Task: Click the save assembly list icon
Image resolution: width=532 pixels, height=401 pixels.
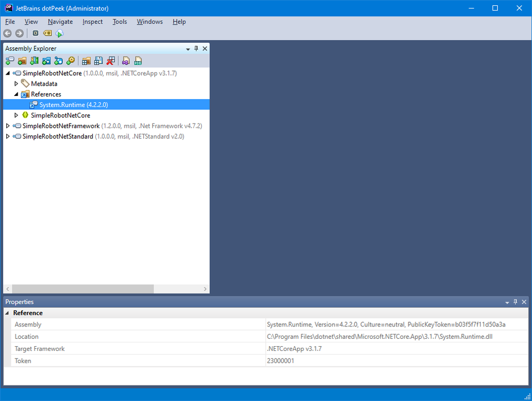Action: click(99, 61)
